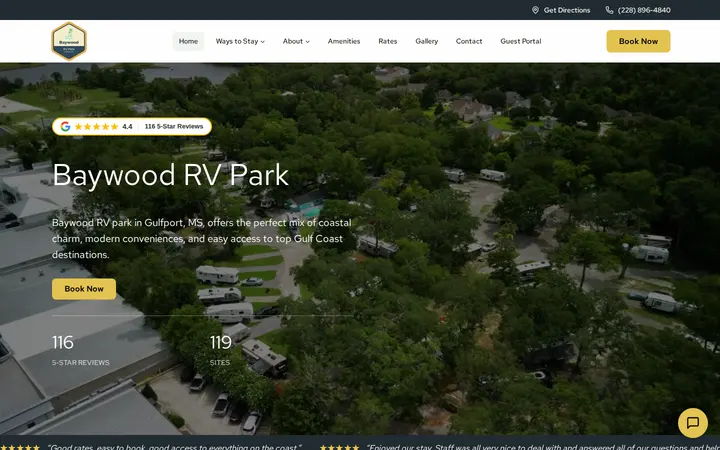
Task: Click the "Enjoyed our stay" testimonial
Action: pos(542,447)
